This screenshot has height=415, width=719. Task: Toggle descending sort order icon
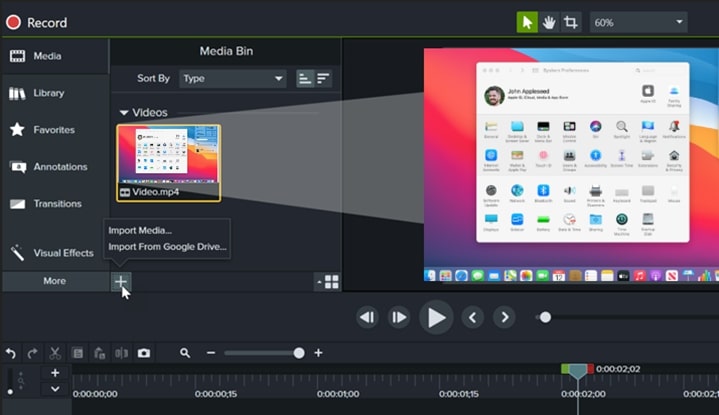323,78
